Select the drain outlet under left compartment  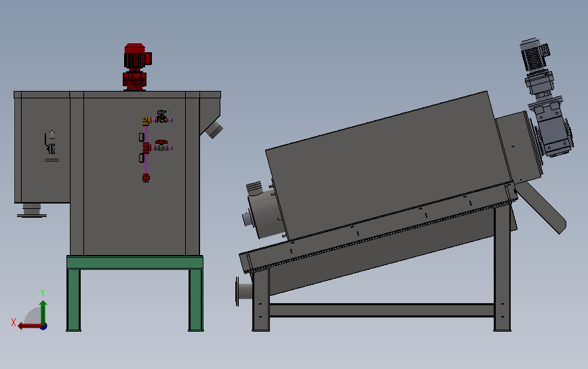coord(31,210)
